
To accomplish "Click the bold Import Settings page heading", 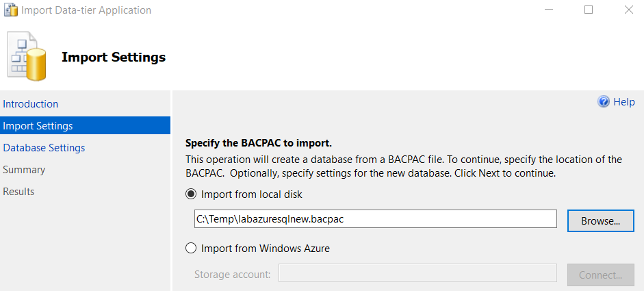I will pyautogui.click(x=114, y=57).
